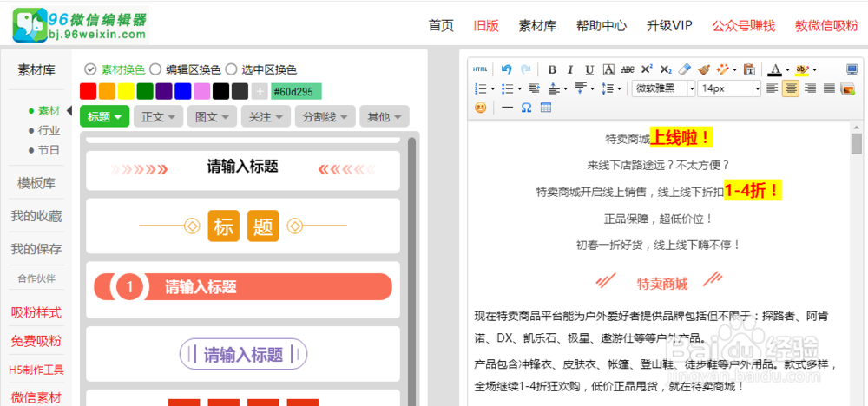Open the 图文 material category tab
This screenshot has width=868, height=406.
point(212,116)
